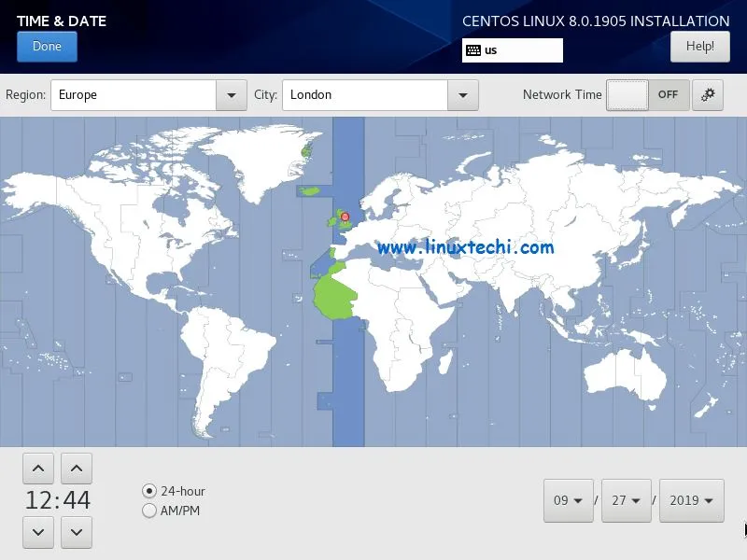Open the day dropdown showing 27
The height and width of the screenshot is (560, 747).
click(627, 500)
